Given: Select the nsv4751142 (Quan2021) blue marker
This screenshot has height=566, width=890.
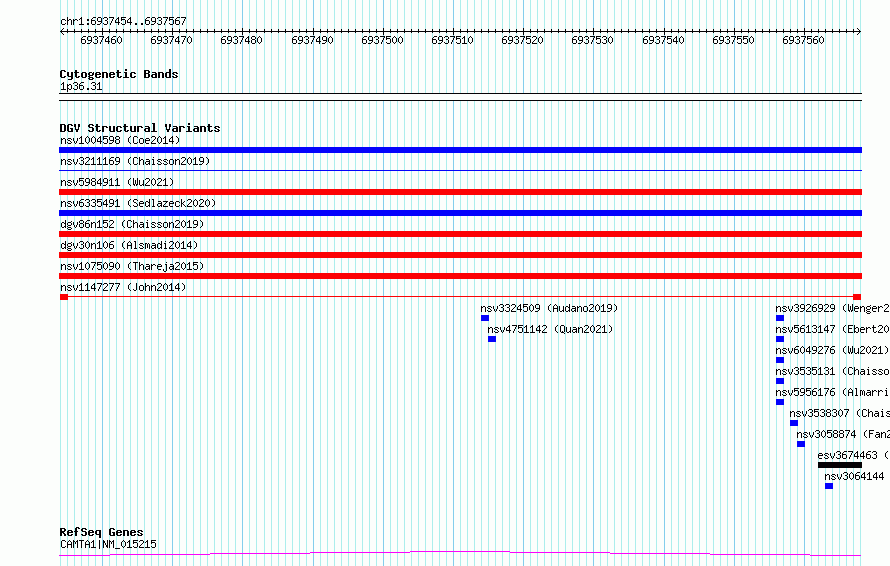Looking at the screenshot, I should (492, 339).
